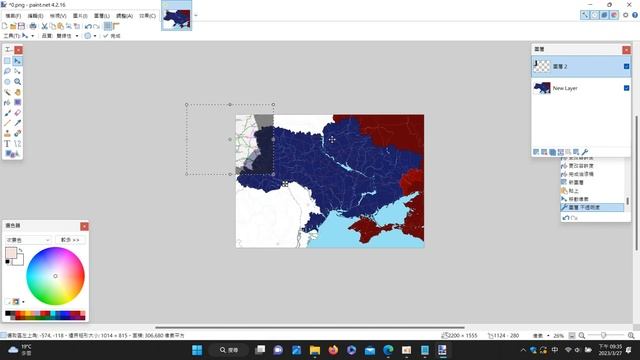Click the New file toolbar icon
The height and width of the screenshot is (360, 640).
pos(4,26)
